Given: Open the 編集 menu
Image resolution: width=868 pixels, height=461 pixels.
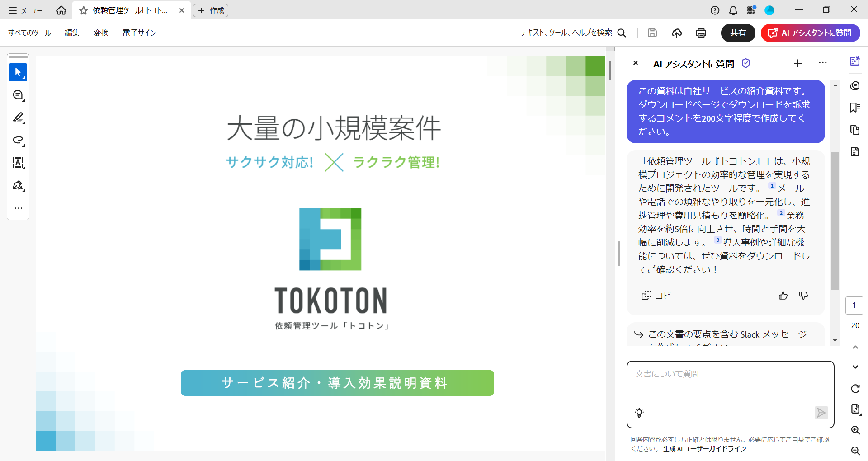Looking at the screenshot, I should pyautogui.click(x=72, y=33).
